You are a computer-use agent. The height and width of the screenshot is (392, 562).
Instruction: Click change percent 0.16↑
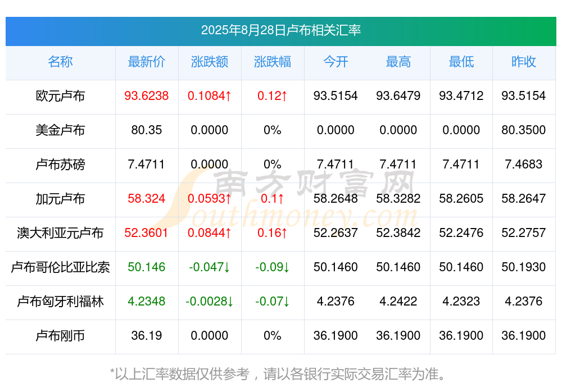point(273,233)
